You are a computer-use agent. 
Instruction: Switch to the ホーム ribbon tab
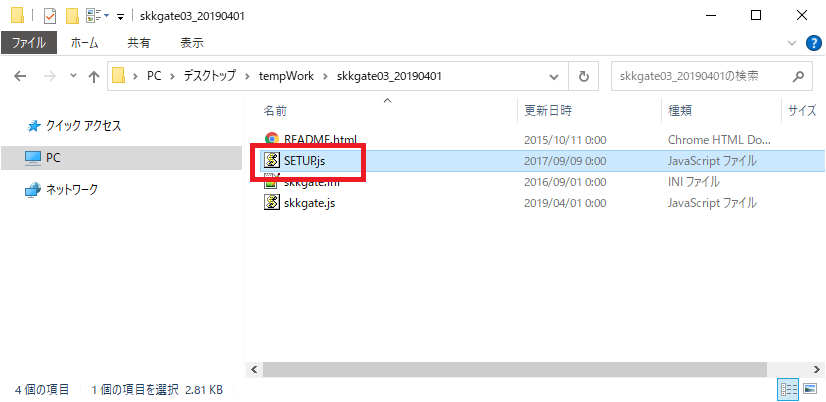[84, 43]
